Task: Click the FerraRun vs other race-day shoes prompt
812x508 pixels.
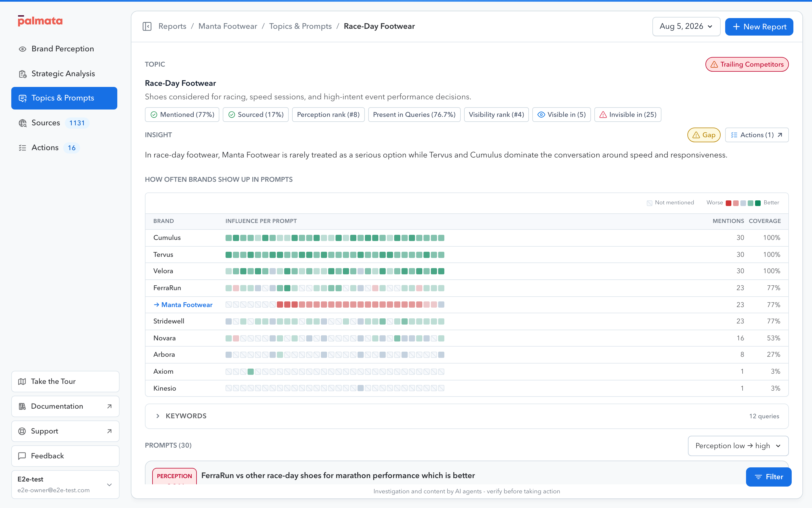Action: [x=338, y=476]
